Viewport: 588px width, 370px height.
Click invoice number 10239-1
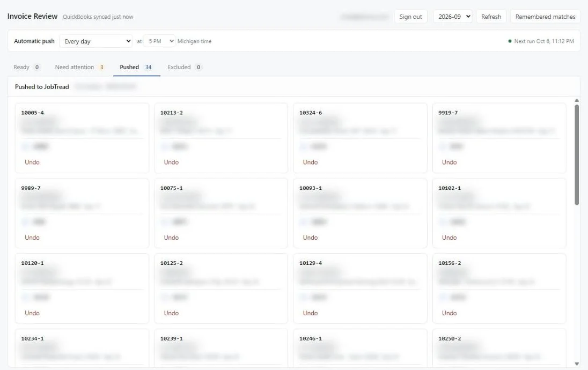pyautogui.click(x=171, y=338)
